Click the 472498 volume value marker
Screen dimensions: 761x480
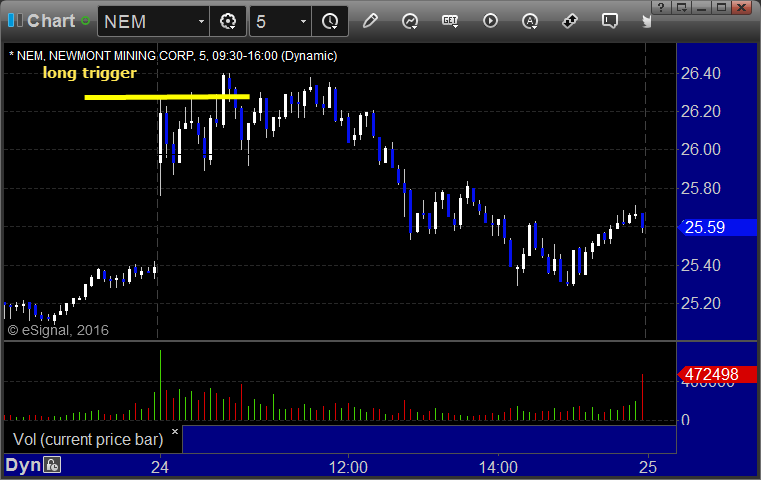click(717, 374)
